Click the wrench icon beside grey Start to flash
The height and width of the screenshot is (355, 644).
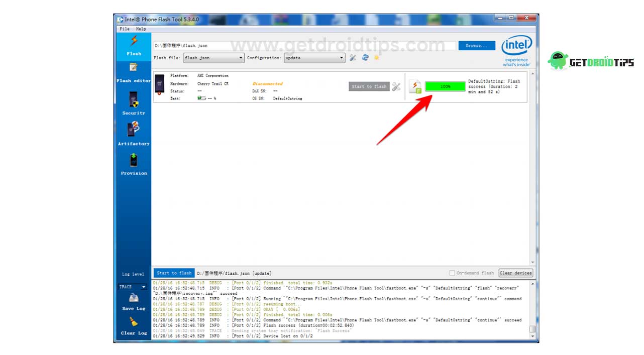[x=396, y=86]
